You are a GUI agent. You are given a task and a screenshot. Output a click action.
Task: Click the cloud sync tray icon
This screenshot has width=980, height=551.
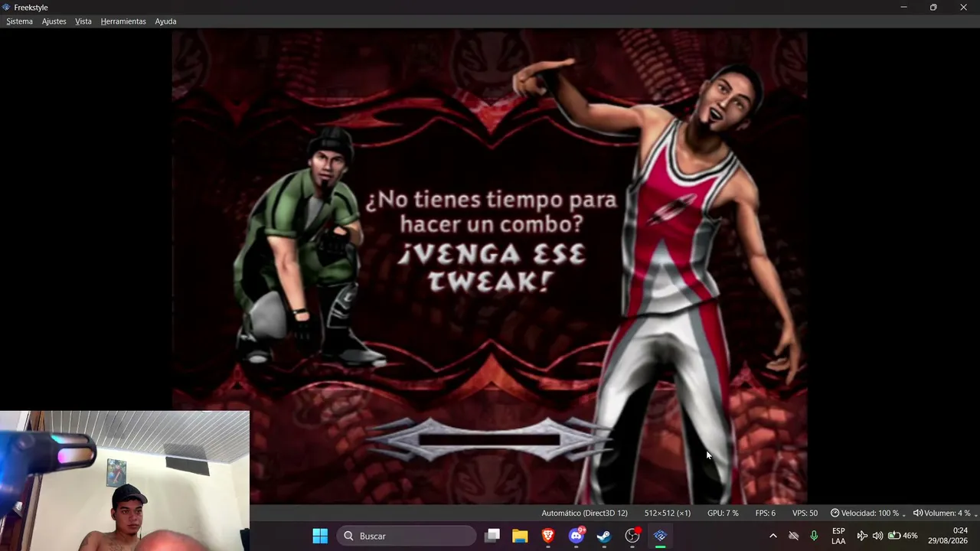point(793,536)
